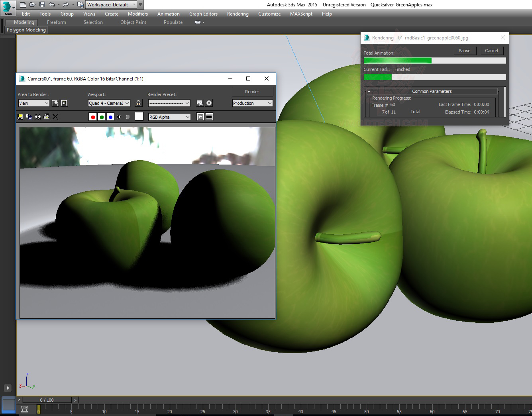Save the scene file from the toolbar
The width and height of the screenshot is (532, 416).
(x=42, y=5)
